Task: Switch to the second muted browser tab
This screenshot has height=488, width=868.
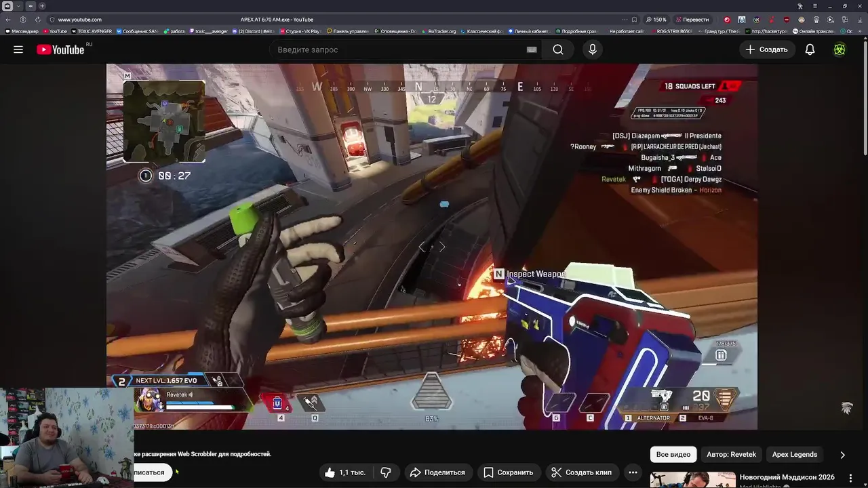Action: coord(31,6)
